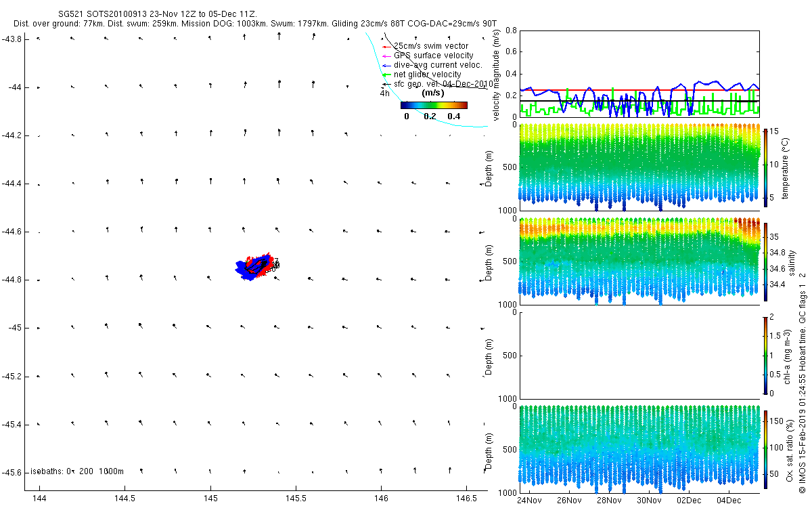The image size is (812, 508).
Task: Click the 145.5 longitude tick label
Action: click(x=296, y=499)
